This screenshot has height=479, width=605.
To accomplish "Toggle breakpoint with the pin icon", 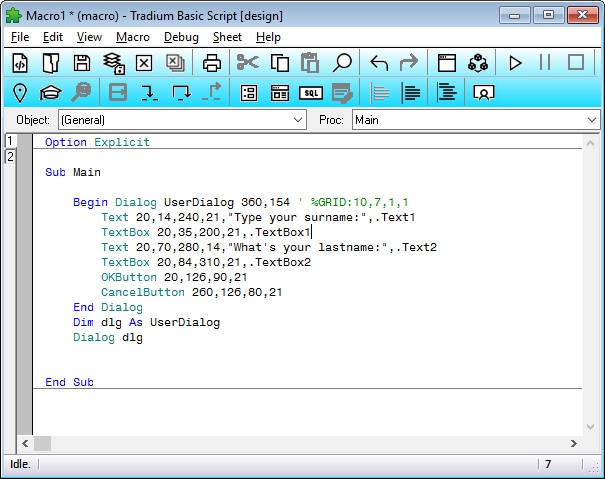I will [19, 93].
